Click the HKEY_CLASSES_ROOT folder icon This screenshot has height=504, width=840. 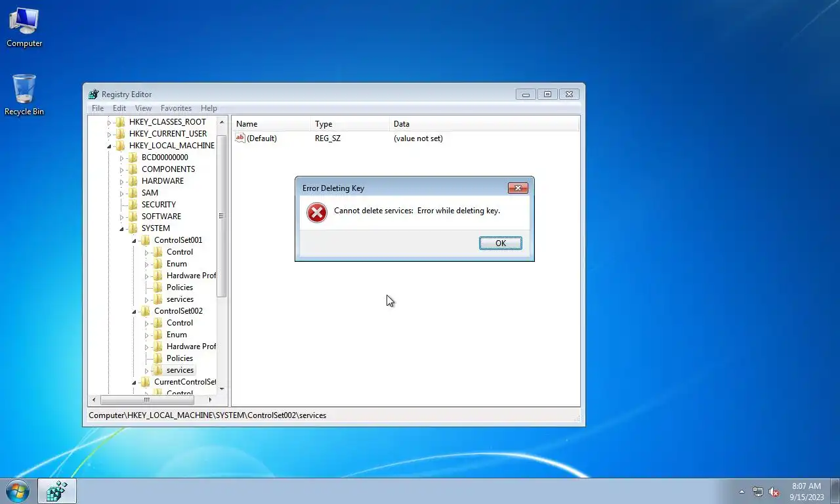[120, 122]
